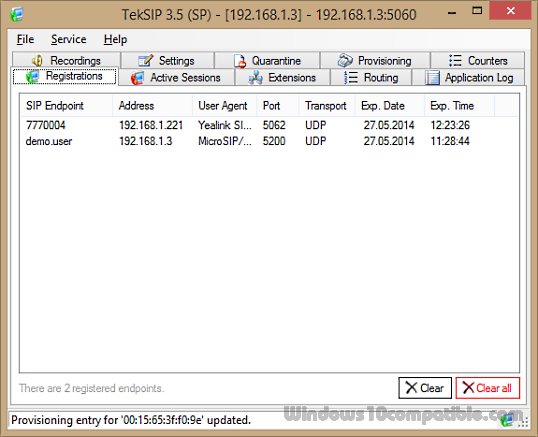
Task: Click the Provisioning tab phone icon
Action: tap(345, 60)
